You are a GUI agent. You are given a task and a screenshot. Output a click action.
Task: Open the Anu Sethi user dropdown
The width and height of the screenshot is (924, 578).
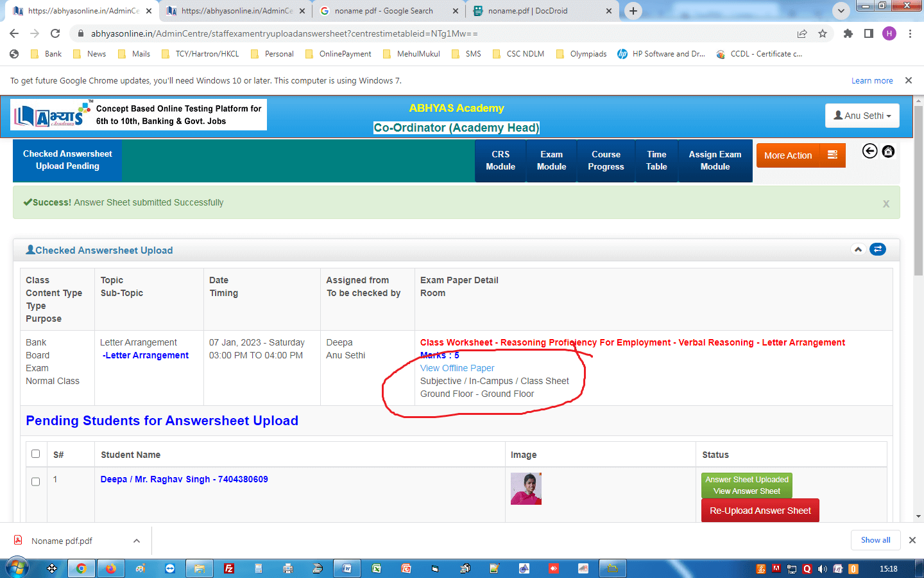(862, 116)
